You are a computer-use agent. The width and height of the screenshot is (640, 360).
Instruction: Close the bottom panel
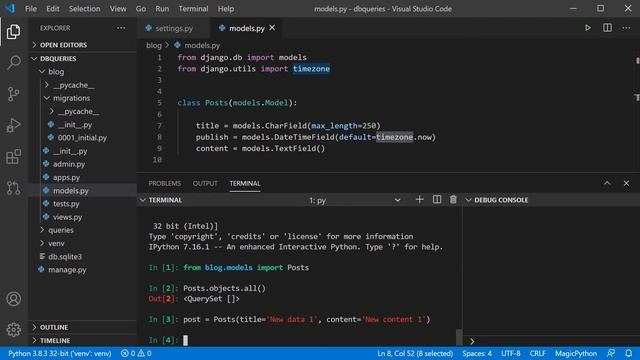(x=627, y=183)
